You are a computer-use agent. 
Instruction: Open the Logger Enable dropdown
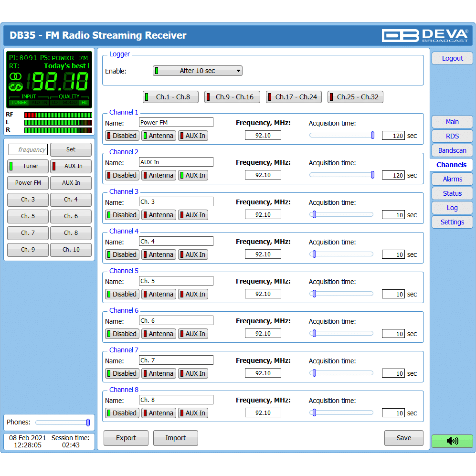click(197, 71)
